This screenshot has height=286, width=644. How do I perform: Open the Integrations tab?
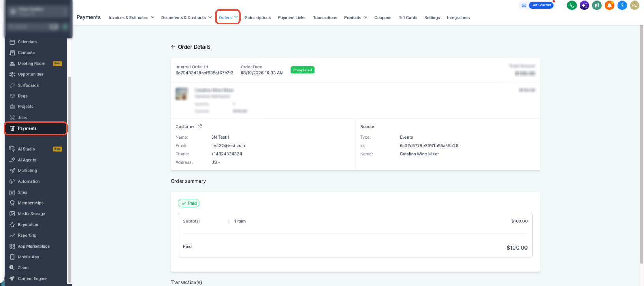point(458,17)
